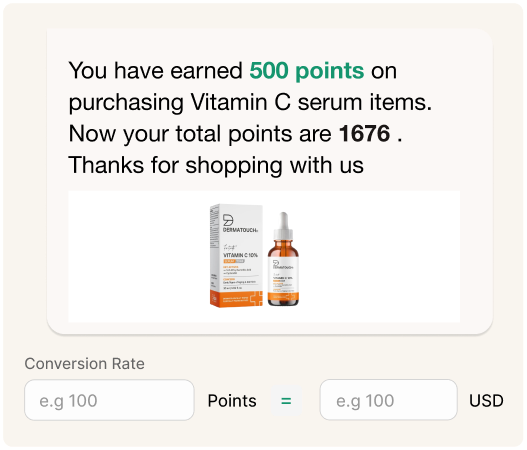Click the bold total points 1676
The height and width of the screenshot is (450, 527).
364,133
